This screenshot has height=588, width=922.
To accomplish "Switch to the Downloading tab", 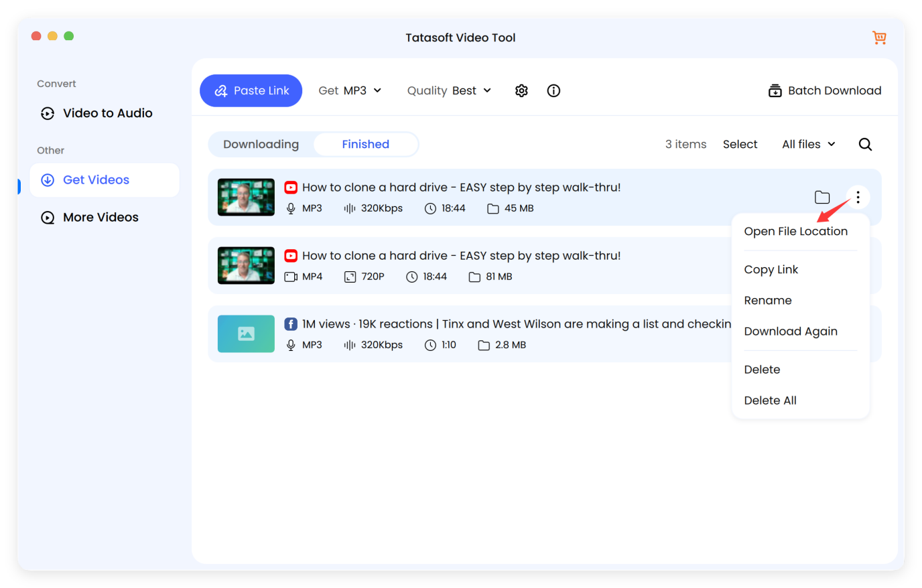I will point(261,144).
